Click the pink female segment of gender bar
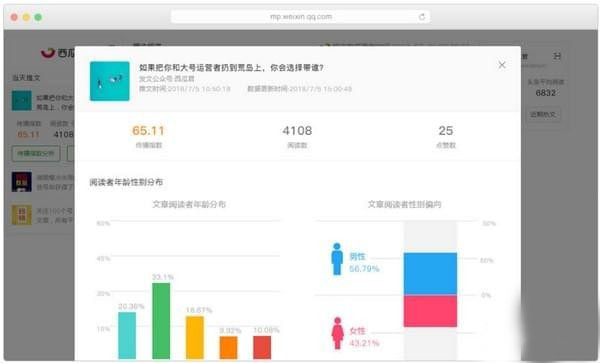Screen dimensions: 600x363 pyautogui.click(x=430, y=311)
